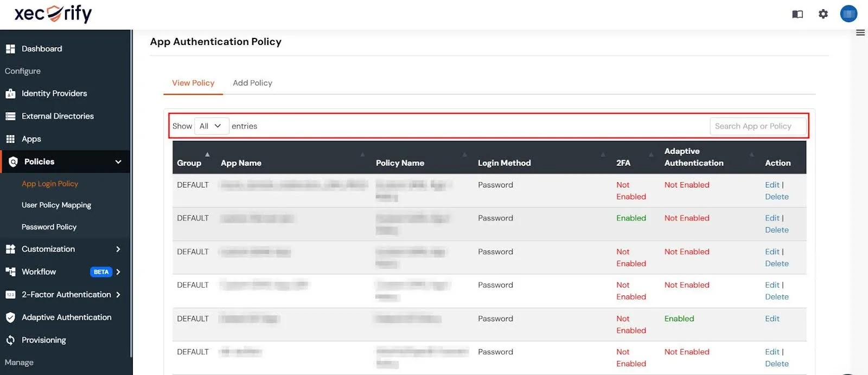Click the Action column header
868x375 pixels.
click(778, 163)
